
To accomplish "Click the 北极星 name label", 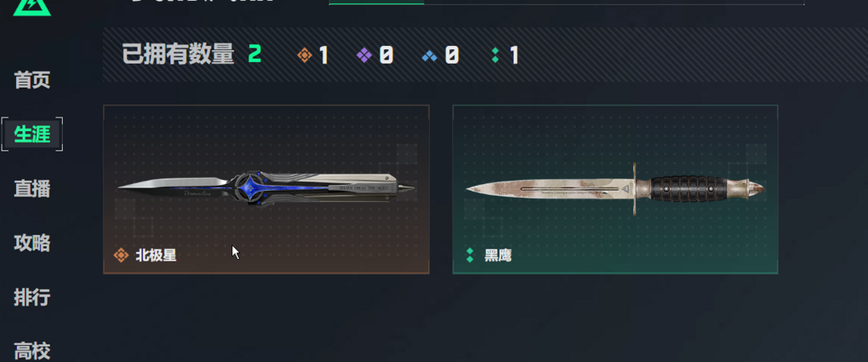I will (156, 256).
